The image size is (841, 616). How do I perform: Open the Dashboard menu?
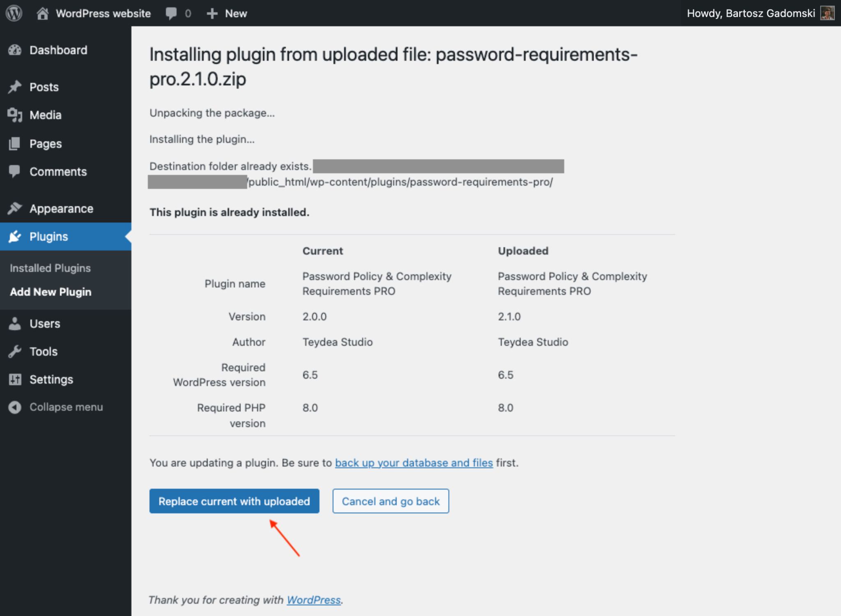58,50
